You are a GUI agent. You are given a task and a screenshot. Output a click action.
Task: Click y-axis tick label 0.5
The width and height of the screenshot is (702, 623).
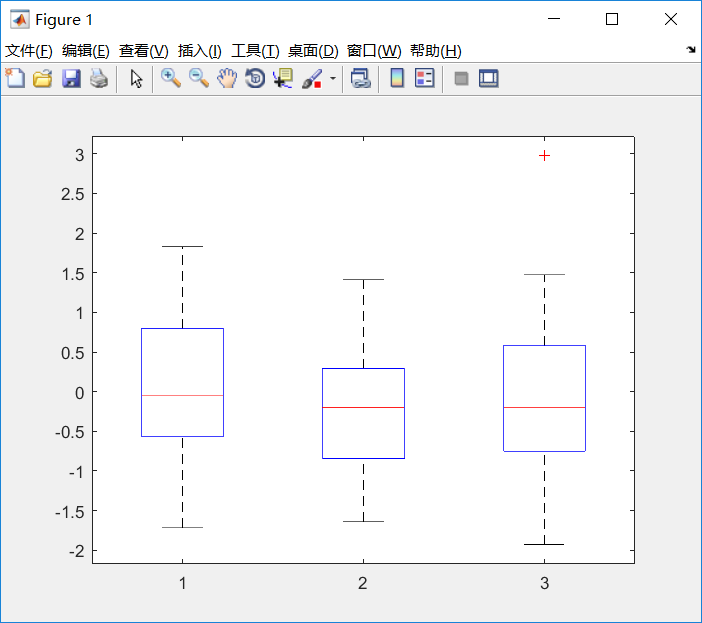(x=73, y=354)
